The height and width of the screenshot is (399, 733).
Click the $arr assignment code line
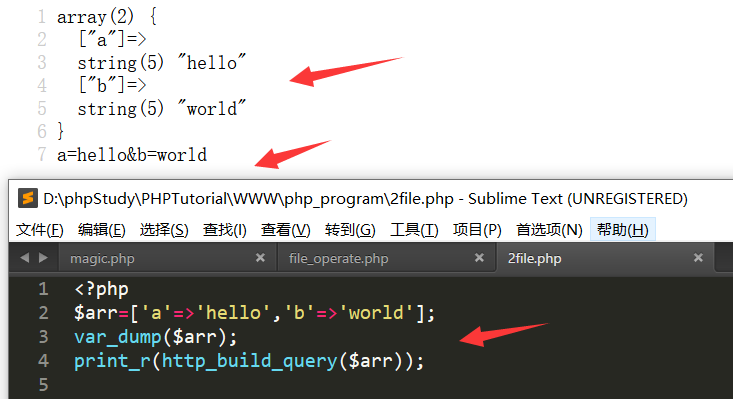pyautogui.click(x=254, y=313)
